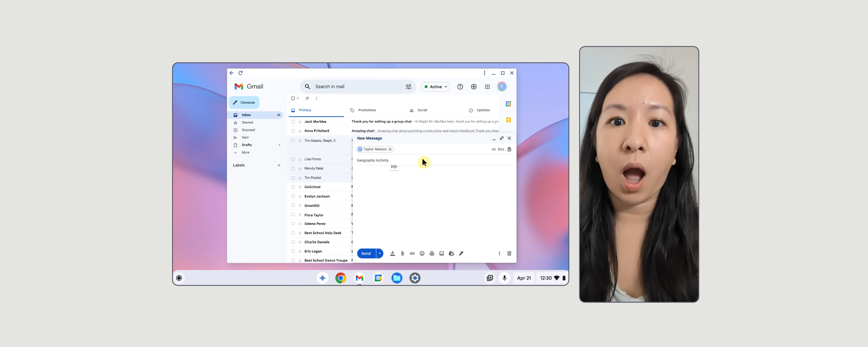The image size is (868, 347).
Task: Click the Search in mail field
Action: [358, 87]
